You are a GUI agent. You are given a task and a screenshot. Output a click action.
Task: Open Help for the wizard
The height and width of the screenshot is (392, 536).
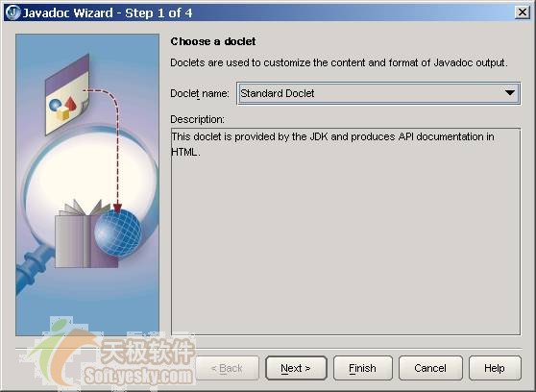[x=495, y=368]
